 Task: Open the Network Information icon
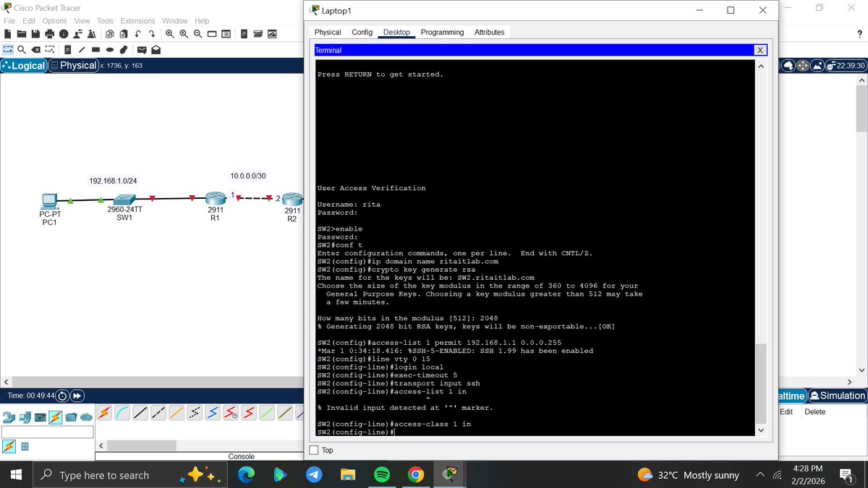(x=64, y=34)
